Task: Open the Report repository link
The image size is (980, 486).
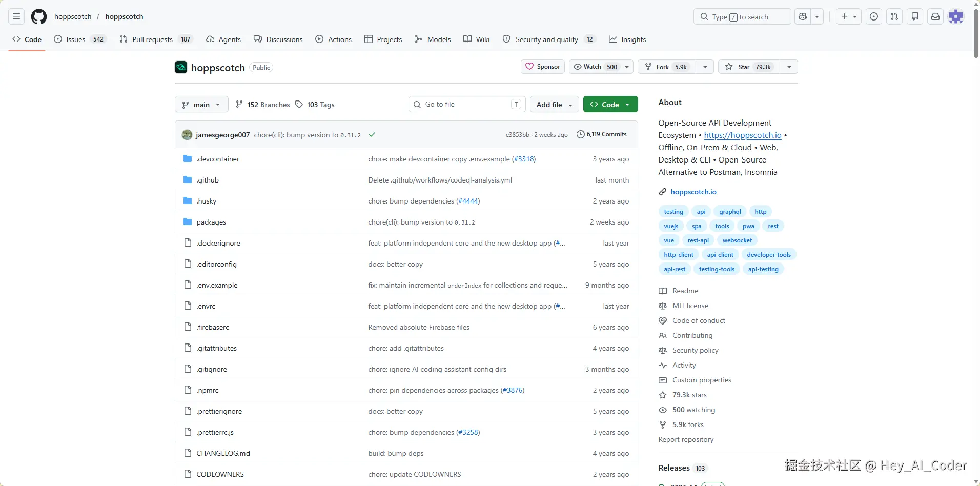Action: click(686, 439)
